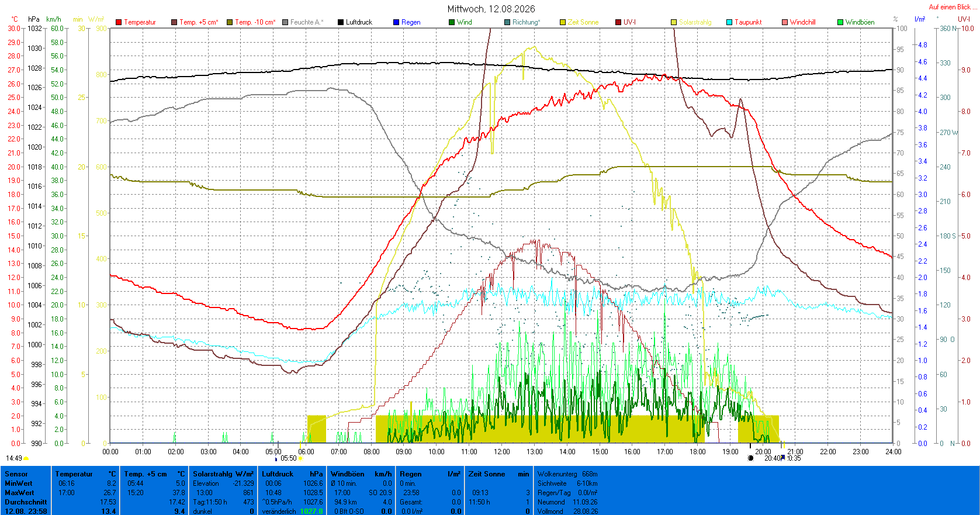Click the 'Regen l/m²' column header
This screenshot has height=515, width=980.
pyautogui.click(x=431, y=474)
